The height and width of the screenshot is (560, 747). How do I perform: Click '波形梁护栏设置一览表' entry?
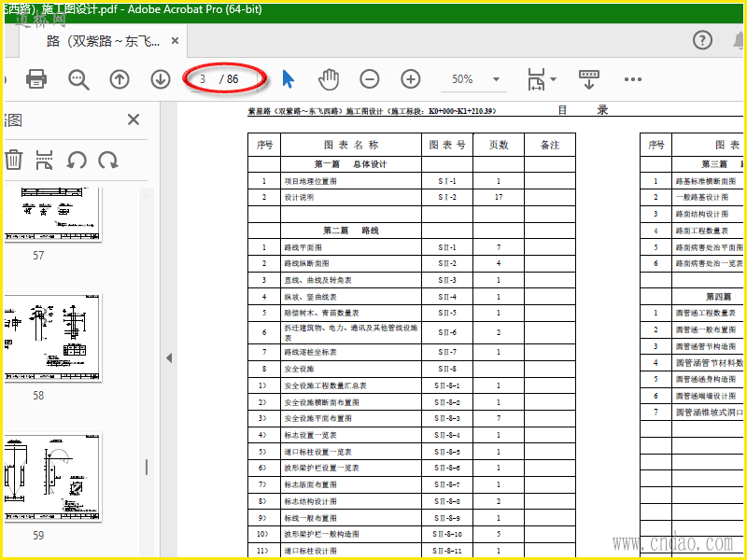click(321, 469)
